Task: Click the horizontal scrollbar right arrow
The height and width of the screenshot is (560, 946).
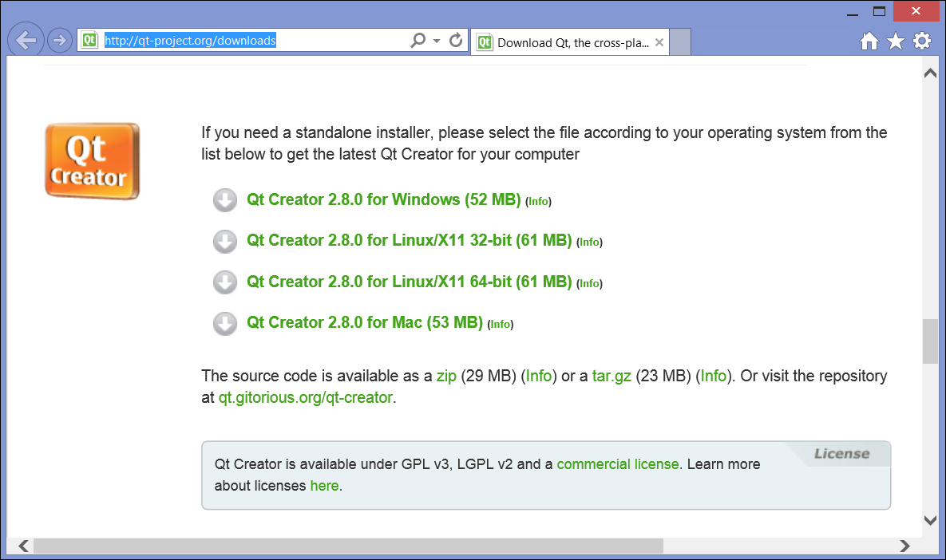Action: [904, 546]
